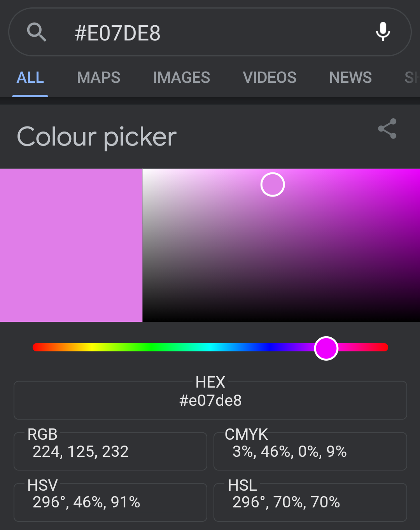Activate voice search microphone
Image resolution: width=420 pixels, height=530 pixels.
(x=383, y=32)
